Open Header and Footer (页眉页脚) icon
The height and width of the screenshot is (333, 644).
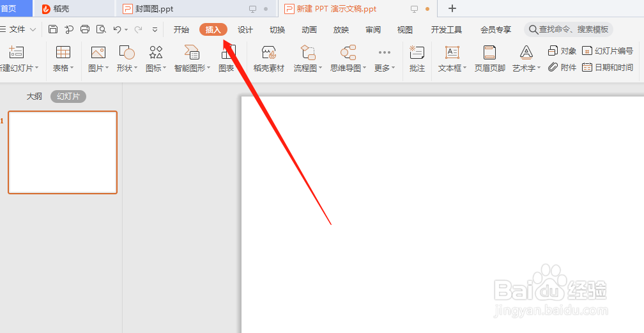point(489,52)
